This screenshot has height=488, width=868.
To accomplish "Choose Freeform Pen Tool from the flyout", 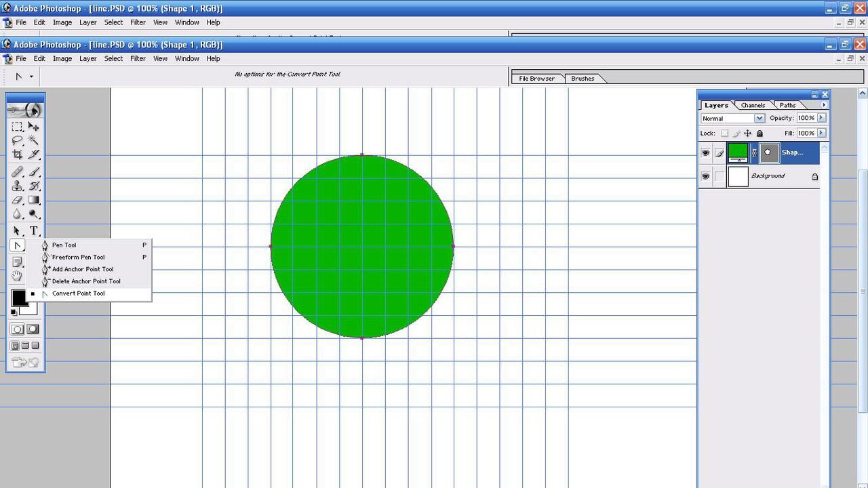I will pos(78,257).
